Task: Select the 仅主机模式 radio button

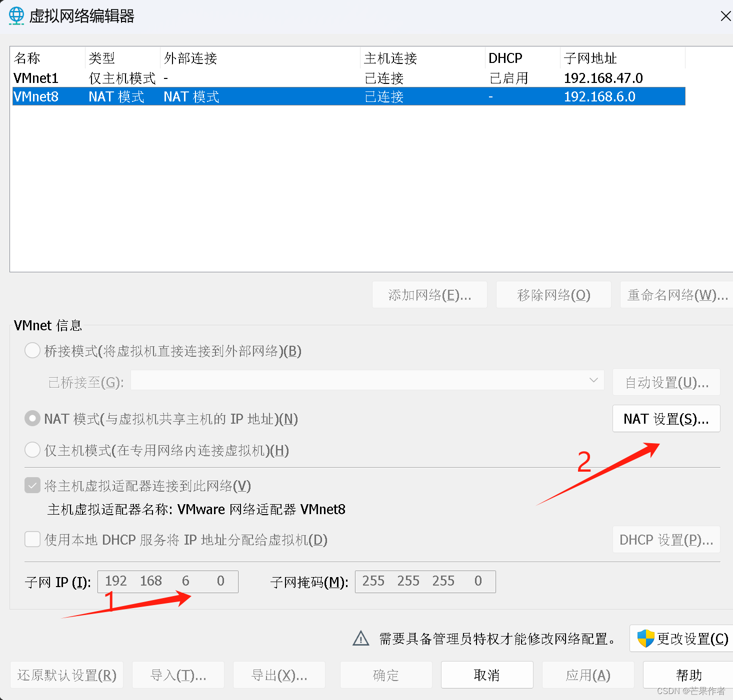Action: click(32, 450)
